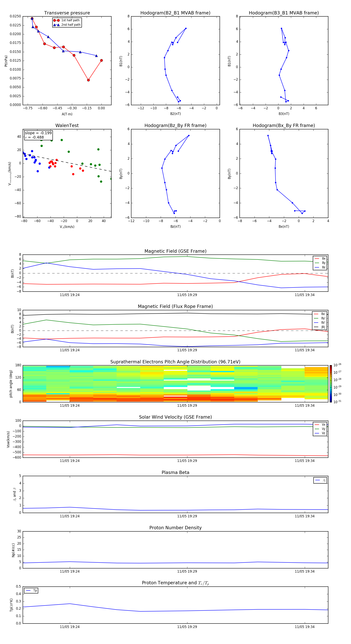Click the 'Bz' legend entry in GSE plot

(320, 268)
